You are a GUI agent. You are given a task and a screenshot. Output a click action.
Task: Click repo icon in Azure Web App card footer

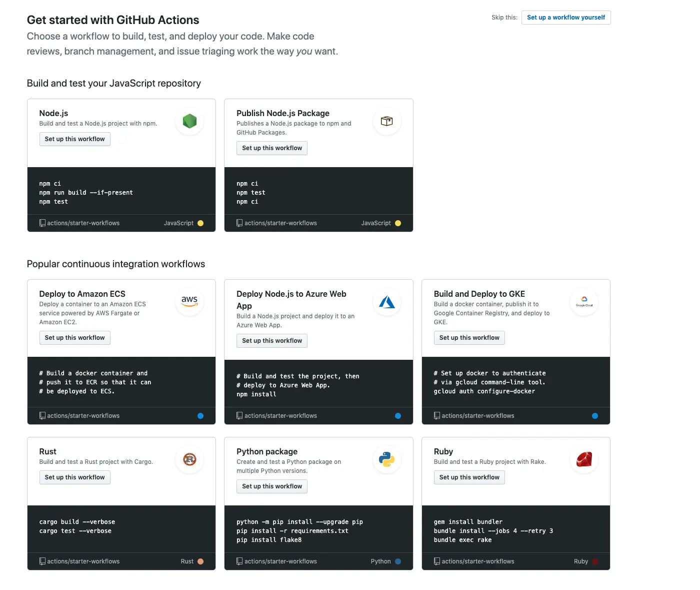[x=239, y=416]
